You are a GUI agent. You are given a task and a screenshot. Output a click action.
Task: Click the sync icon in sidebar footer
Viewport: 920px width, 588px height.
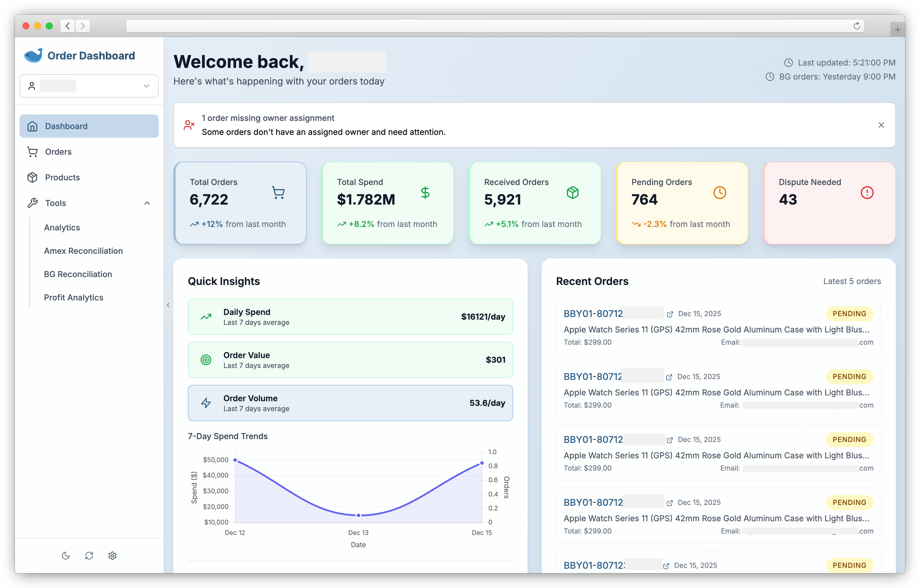(89, 556)
